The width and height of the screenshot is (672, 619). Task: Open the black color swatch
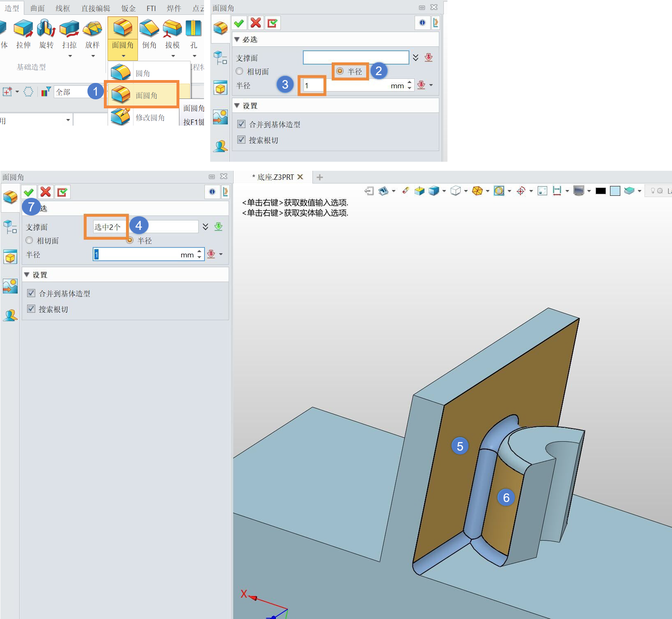(601, 191)
